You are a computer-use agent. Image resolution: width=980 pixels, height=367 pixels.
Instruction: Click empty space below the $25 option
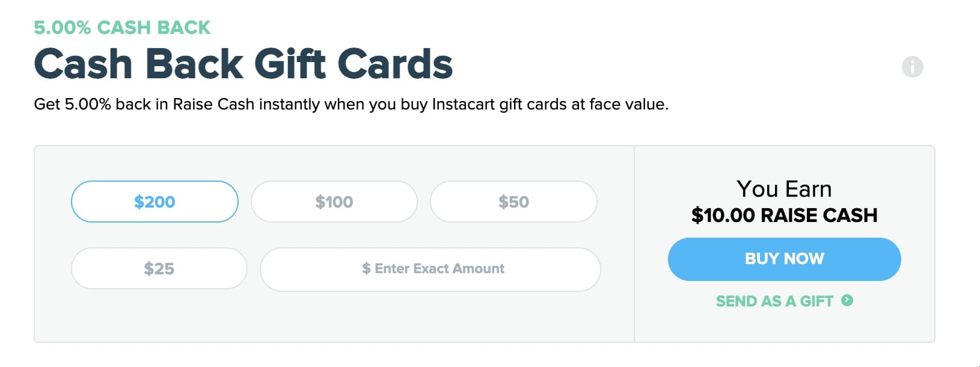(159, 316)
